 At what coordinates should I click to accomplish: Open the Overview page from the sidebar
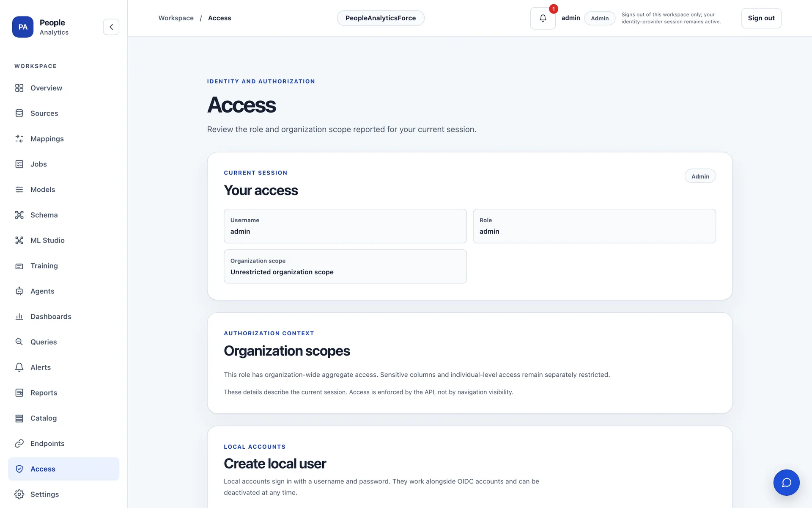point(63,88)
